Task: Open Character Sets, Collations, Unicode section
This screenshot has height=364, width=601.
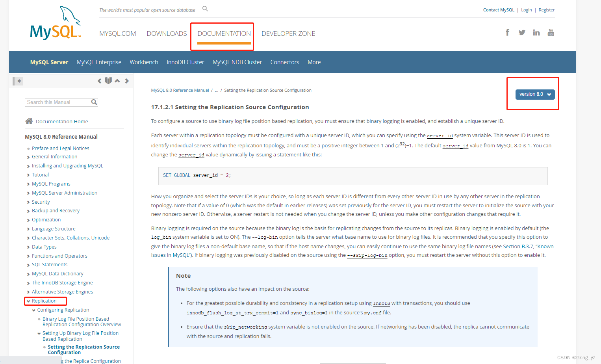Action: [71, 238]
